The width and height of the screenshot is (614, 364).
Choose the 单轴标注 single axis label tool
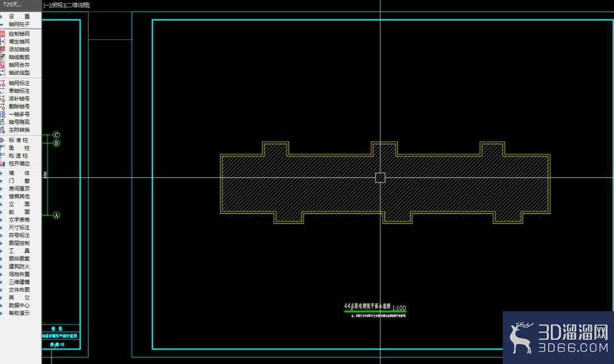point(19,91)
